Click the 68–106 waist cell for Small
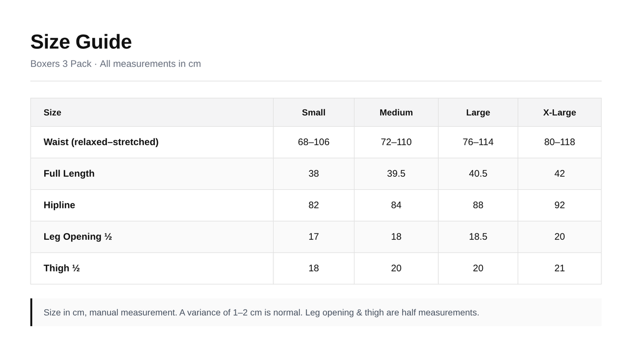Viewport: 632px width, 364px height. 313,142
